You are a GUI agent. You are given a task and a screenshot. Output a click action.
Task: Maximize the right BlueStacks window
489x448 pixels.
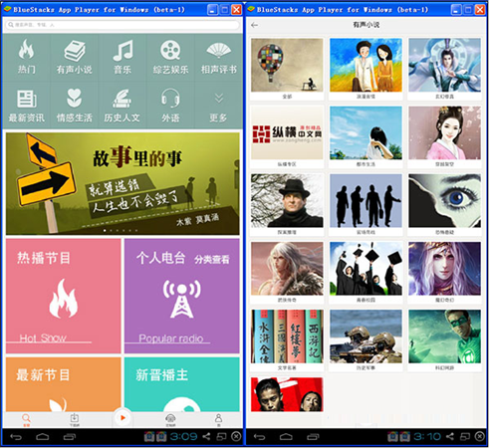tap(468, 10)
